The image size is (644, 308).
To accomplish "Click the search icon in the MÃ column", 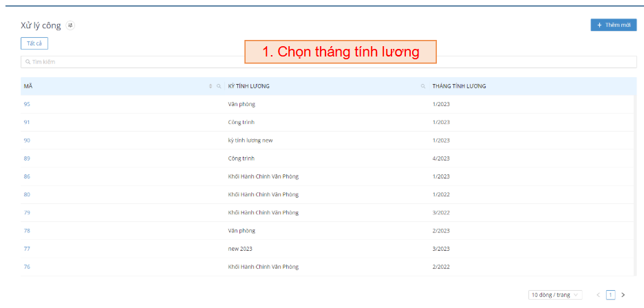I will 219,86.
